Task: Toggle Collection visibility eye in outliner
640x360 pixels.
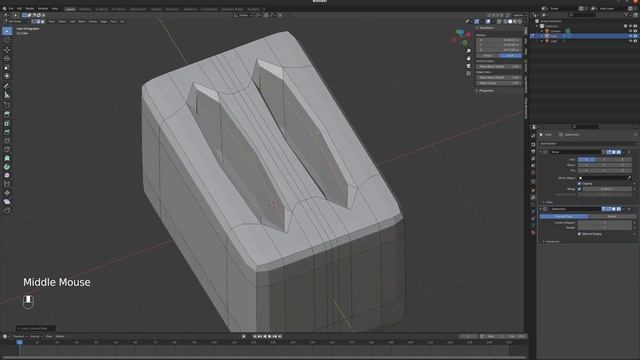Action: [630, 26]
